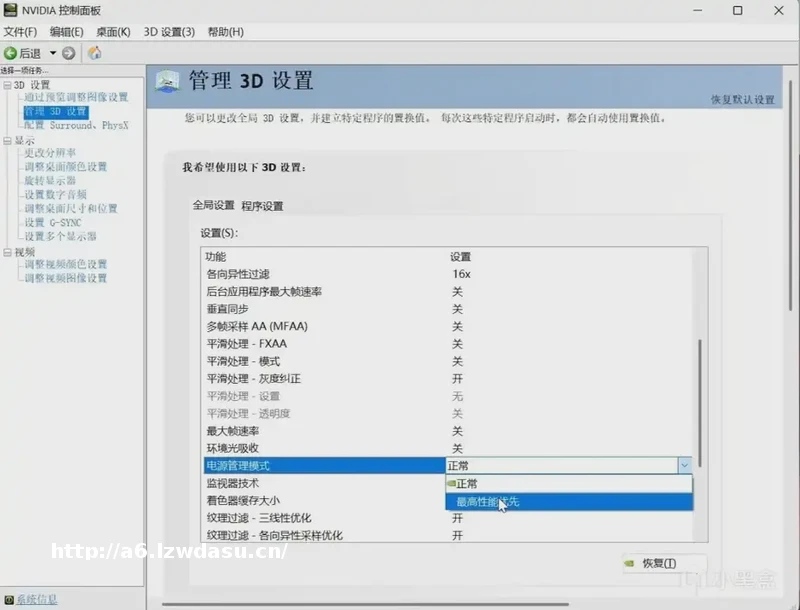The width and height of the screenshot is (800, 610).
Task: Click the Home icon in toolbar
Action: 95,53
